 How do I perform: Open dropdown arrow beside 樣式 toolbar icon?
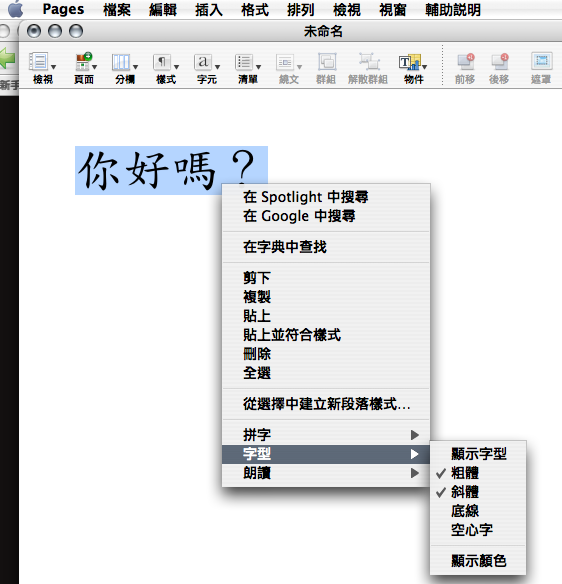coord(176,67)
